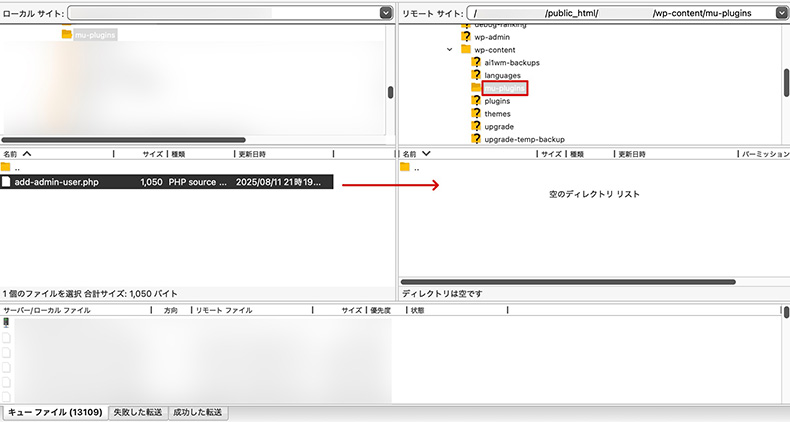Click the upgrade folder question mark icon
The image size is (790, 422).
pos(476,126)
